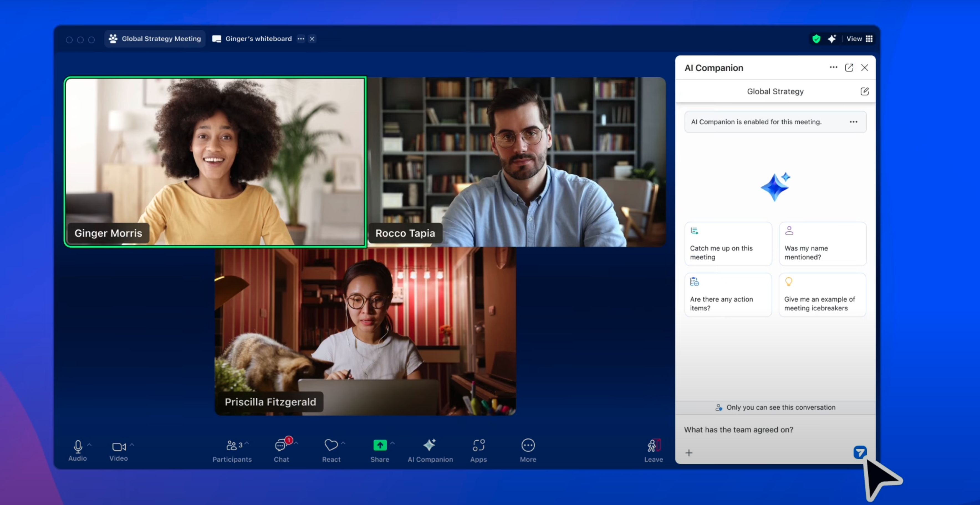Click the new conversation edit icon beside Global Strategy
The image size is (980, 505).
point(864,91)
